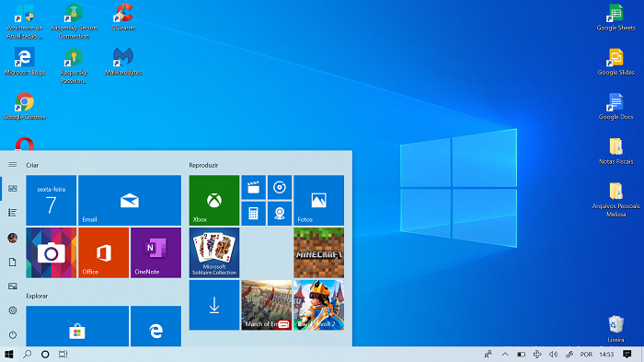Expand the Start menu hamburger button
Screen dimensions: 644x362
[x=13, y=165]
